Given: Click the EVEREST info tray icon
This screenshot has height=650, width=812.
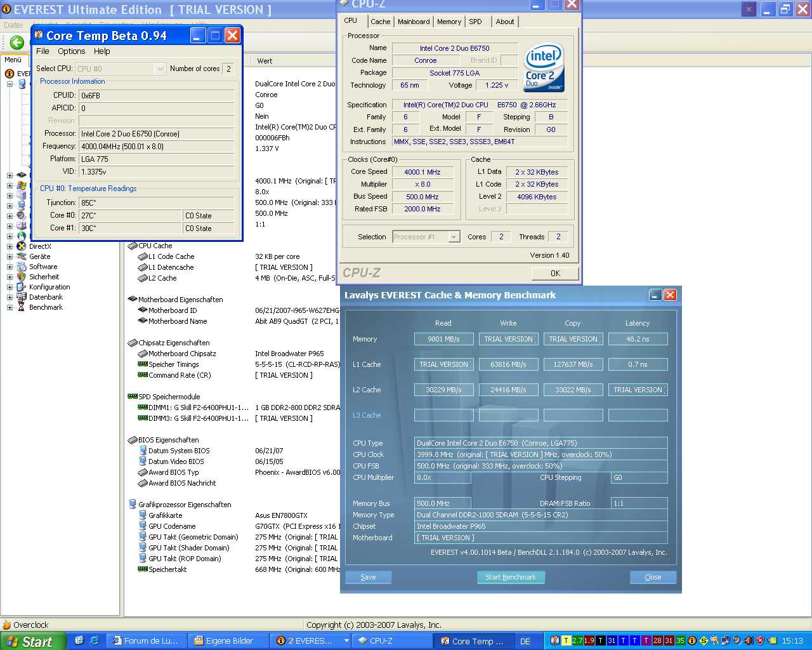Looking at the screenshot, I should pyautogui.click(x=692, y=640).
